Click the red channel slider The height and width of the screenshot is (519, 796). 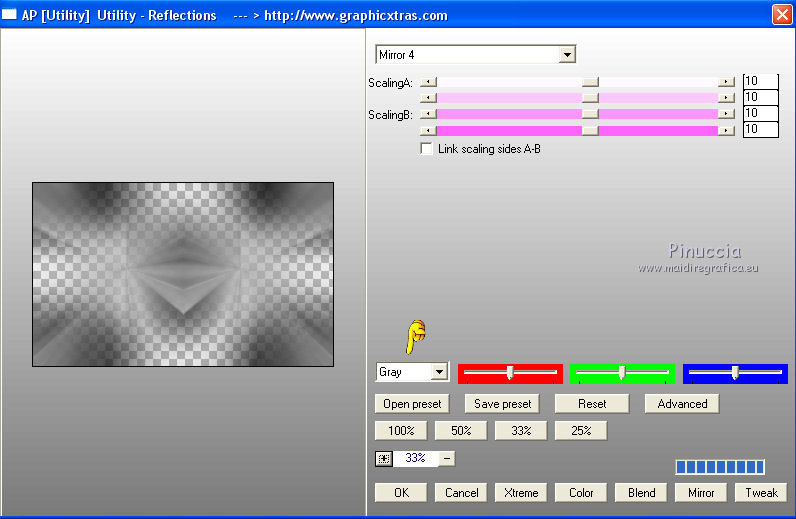coord(510,373)
